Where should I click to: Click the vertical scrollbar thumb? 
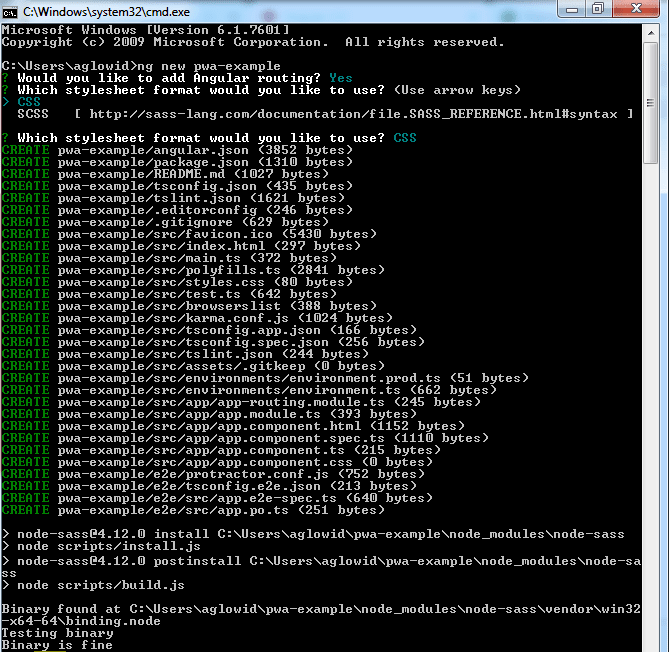[651, 102]
